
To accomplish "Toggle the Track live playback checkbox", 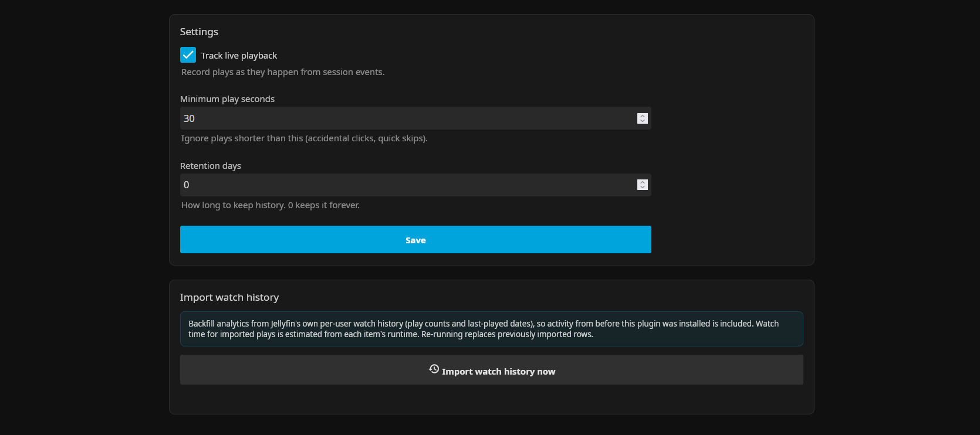I will [188, 55].
